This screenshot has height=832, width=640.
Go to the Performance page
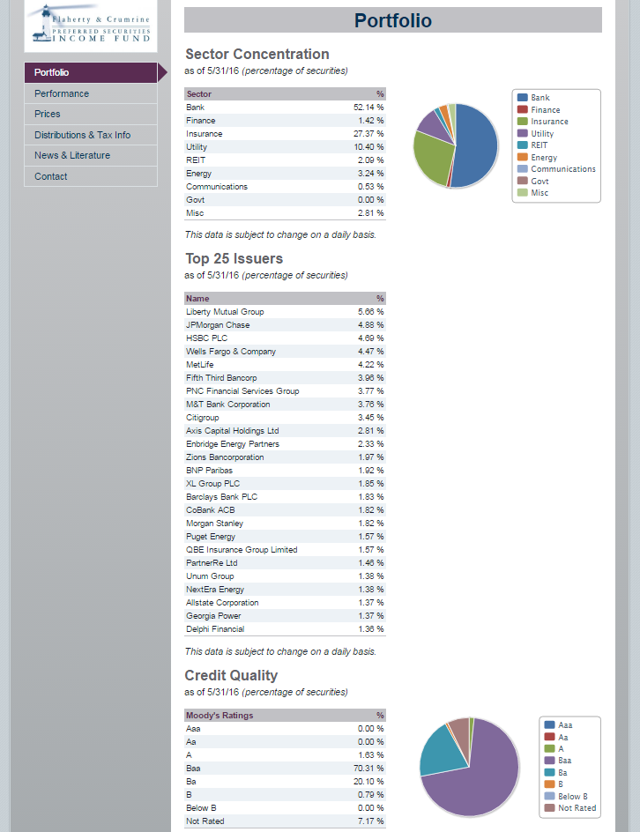click(91, 93)
